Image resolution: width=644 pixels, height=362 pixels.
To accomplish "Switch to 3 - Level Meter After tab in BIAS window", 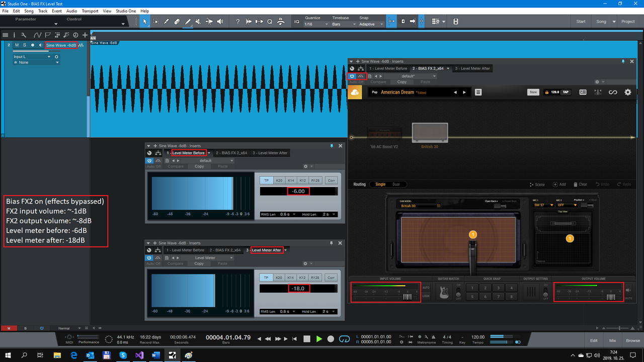I will (x=472, y=68).
